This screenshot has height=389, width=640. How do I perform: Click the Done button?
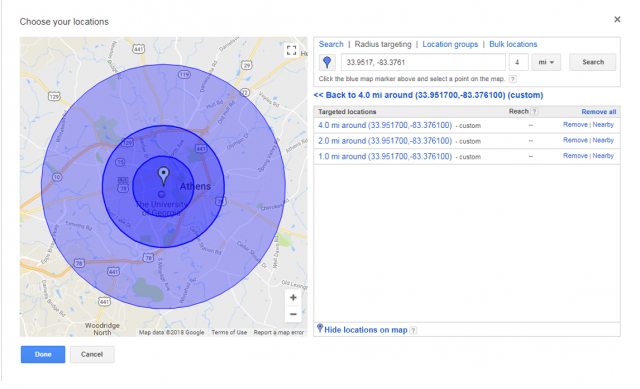click(x=43, y=354)
